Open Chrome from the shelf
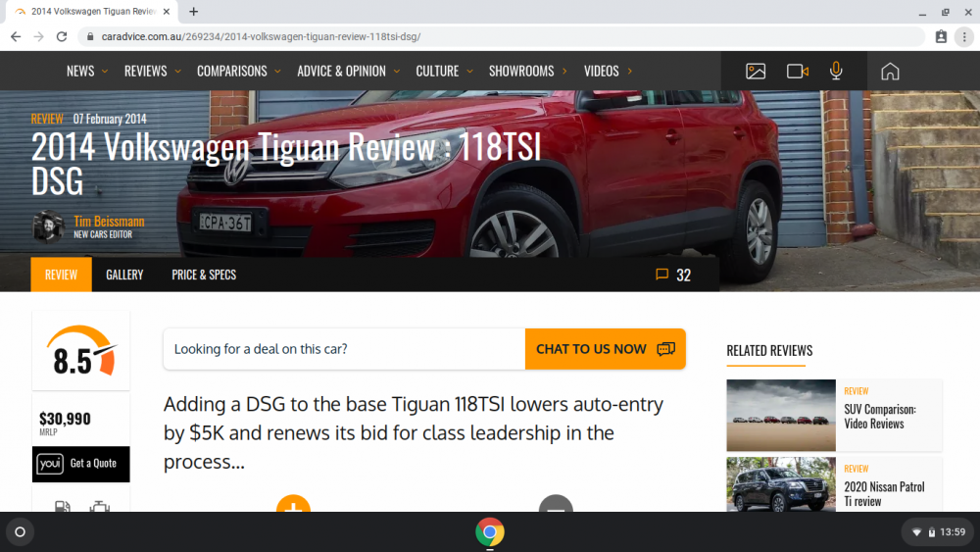This screenshot has width=980, height=552. [490, 532]
